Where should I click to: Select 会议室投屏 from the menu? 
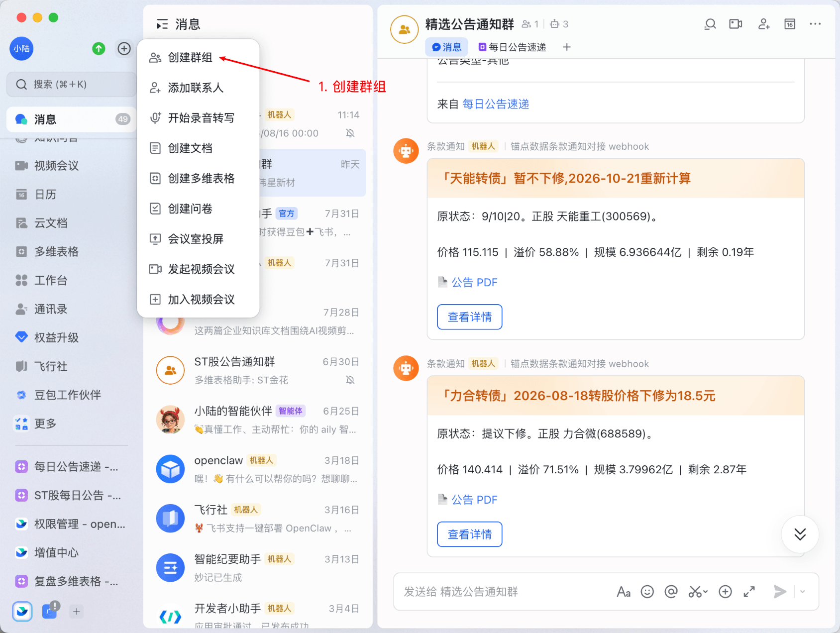point(198,239)
